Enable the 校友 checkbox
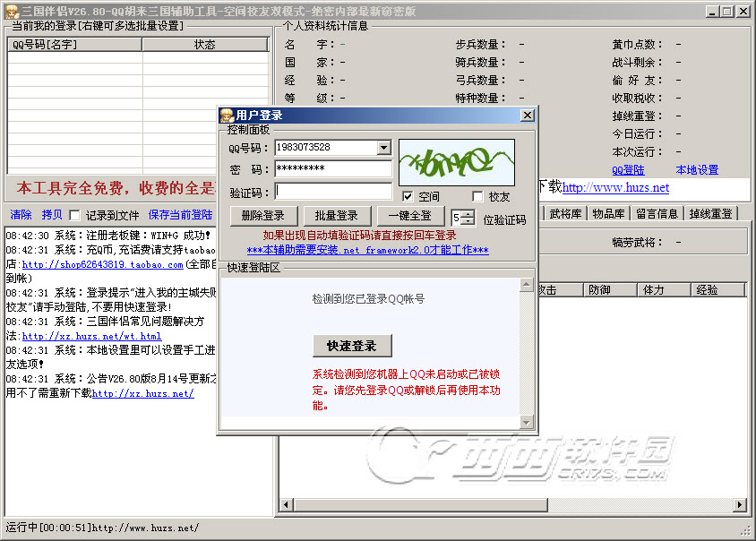 477,196
